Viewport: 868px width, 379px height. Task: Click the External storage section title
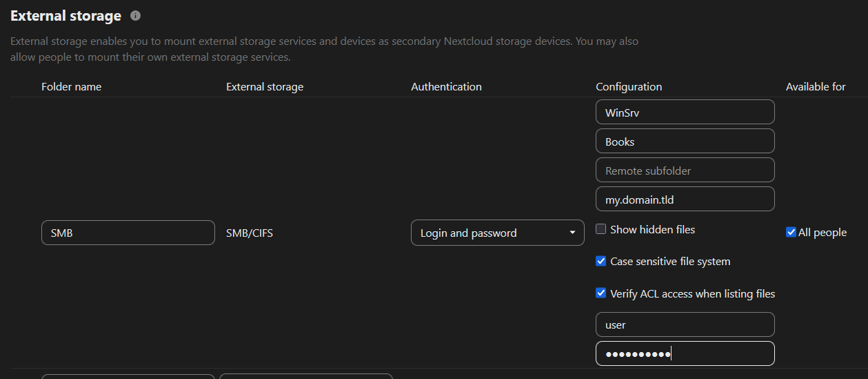(65, 16)
